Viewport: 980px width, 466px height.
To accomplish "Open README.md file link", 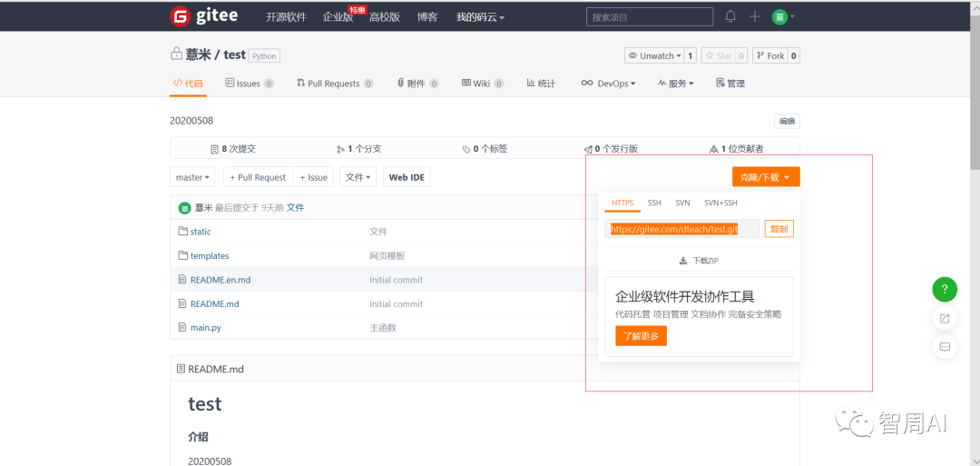I will click(x=214, y=303).
